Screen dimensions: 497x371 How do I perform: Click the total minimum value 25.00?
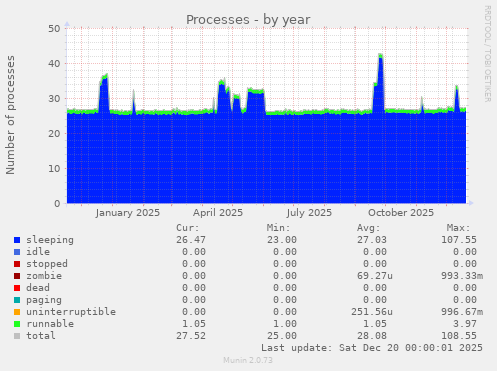tap(282, 336)
